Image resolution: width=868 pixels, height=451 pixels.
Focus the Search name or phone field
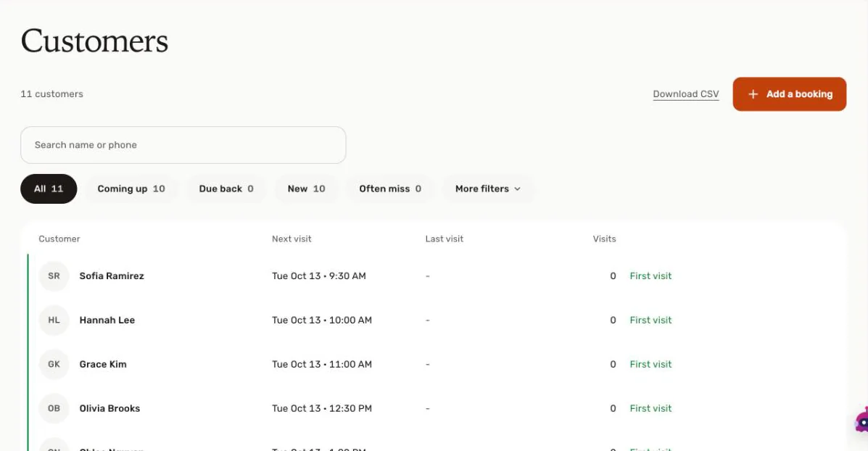coord(183,145)
